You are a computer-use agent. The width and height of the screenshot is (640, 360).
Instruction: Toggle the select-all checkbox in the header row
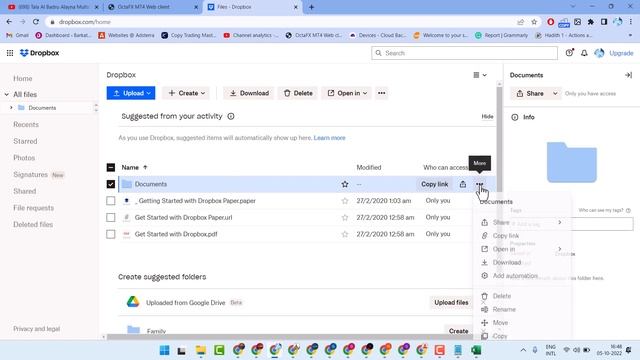[111, 167]
